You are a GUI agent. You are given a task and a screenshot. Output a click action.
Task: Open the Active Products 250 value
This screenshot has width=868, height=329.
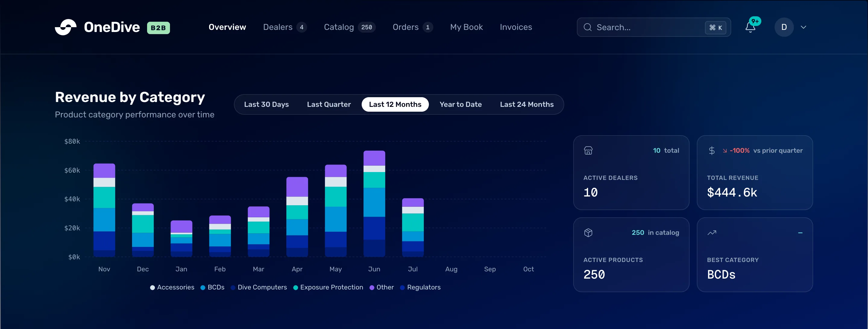click(x=594, y=275)
